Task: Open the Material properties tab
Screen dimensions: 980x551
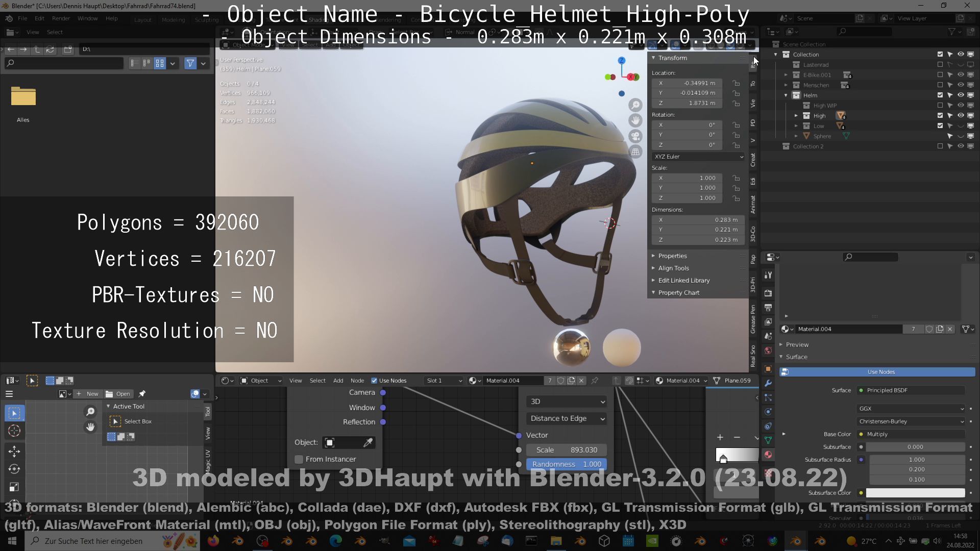Action: (768, 455)
